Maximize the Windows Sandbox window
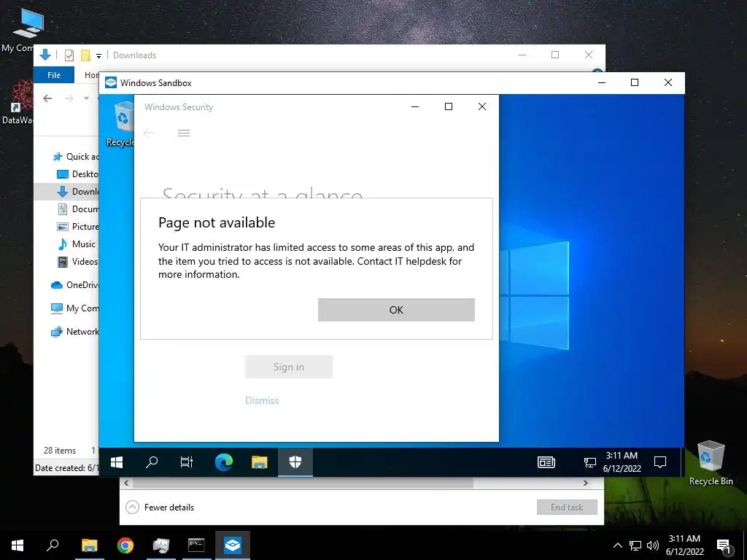Screen dimensions: 747x560 click(x=635, y=82)
